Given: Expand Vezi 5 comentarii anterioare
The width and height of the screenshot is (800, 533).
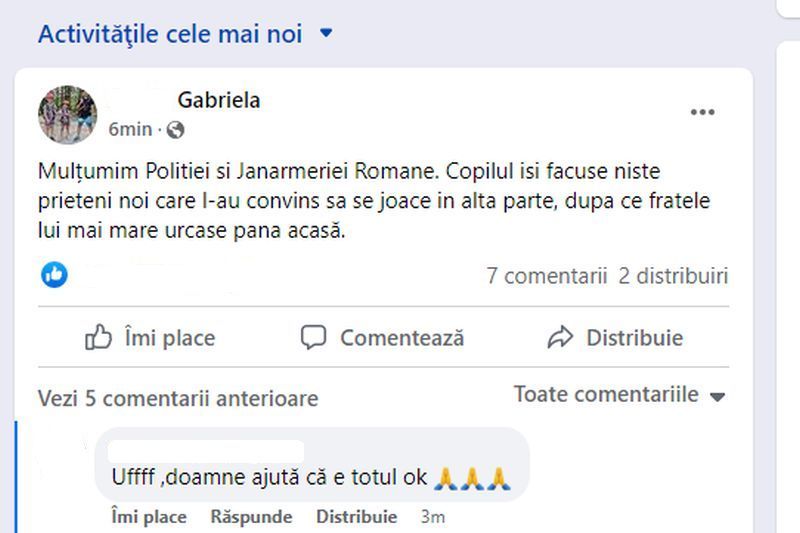Looking at the screenshot, I should (x=178, y=399).
